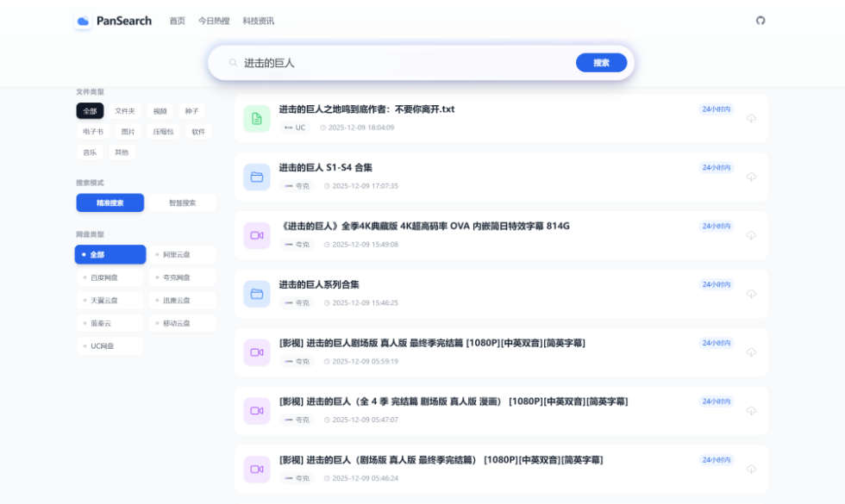The image size is (845, 504).
Task: Click the magnifier icon in the search box
Action: 233,62
